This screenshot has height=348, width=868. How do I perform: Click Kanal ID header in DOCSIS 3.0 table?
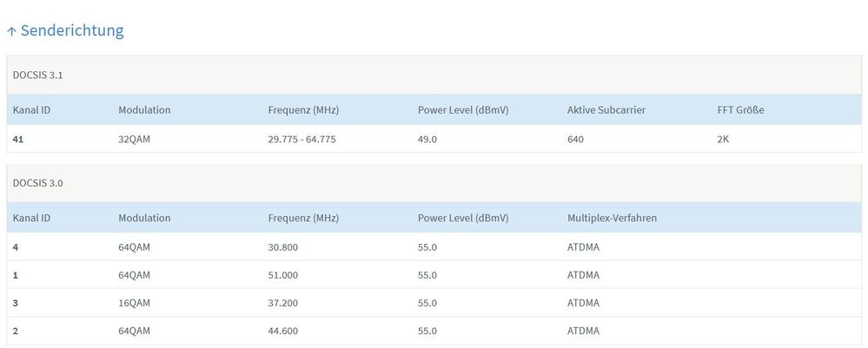click(31, 218)
